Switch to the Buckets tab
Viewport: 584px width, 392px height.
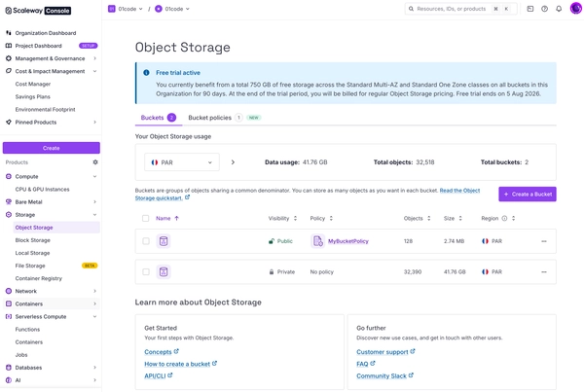(159, 118)
